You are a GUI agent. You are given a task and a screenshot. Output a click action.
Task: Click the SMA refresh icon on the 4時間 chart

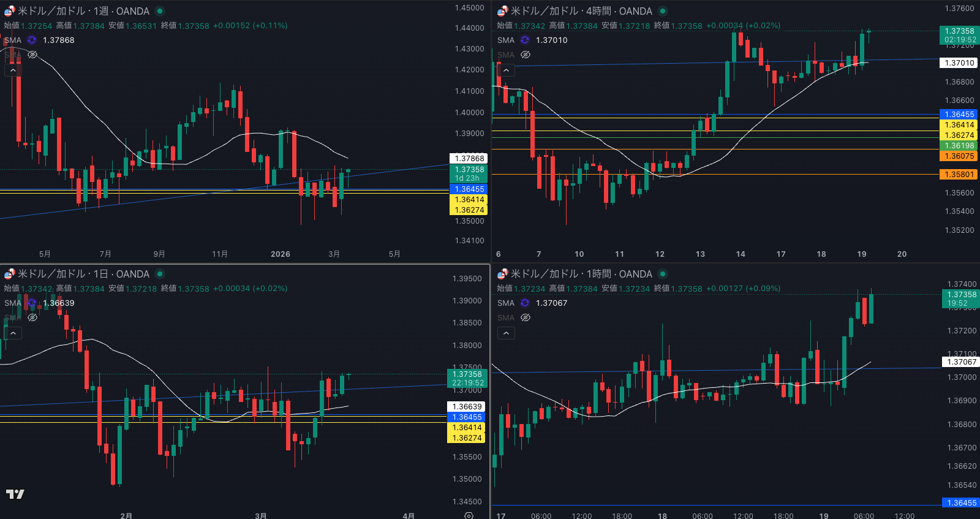[x=525, y=40]
